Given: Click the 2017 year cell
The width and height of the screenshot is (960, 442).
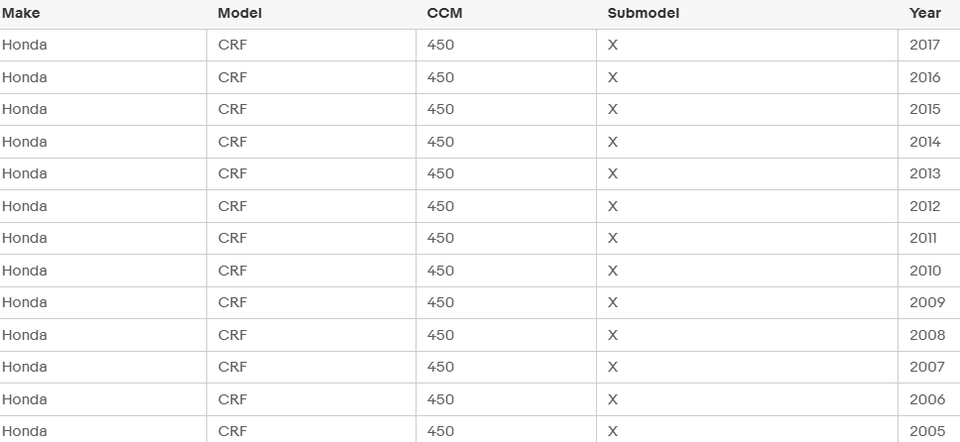Looking at the screenshot, I should tap(925, 45).
